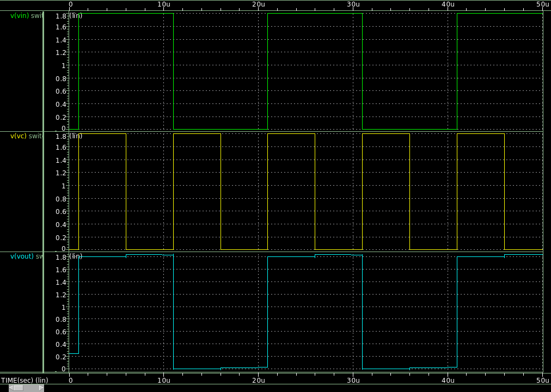The image size is (551, 392).
Task: Click the 1 y-axis value in v(vc) panel
Action: [x=64, y=186]
